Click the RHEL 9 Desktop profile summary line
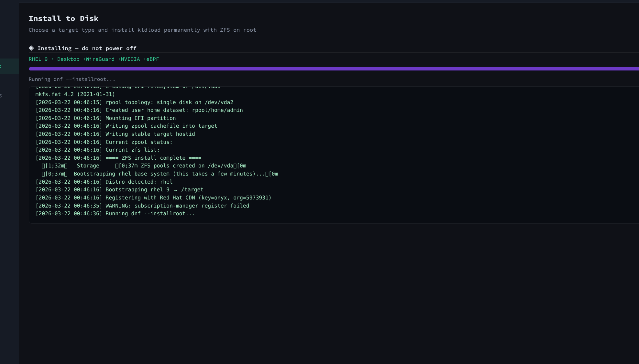The width and height of the screenshot is (639, 364). 94,59
